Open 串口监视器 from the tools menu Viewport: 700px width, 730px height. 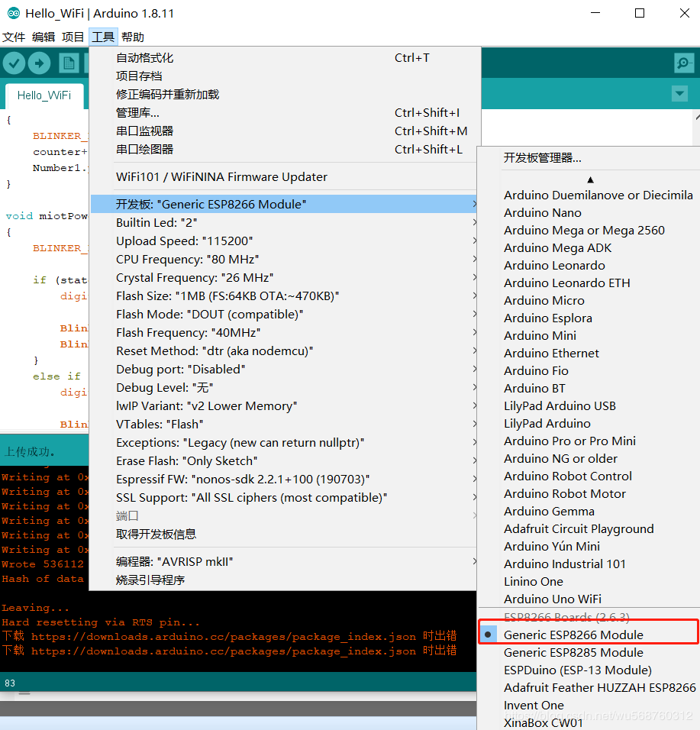(283, 131)
